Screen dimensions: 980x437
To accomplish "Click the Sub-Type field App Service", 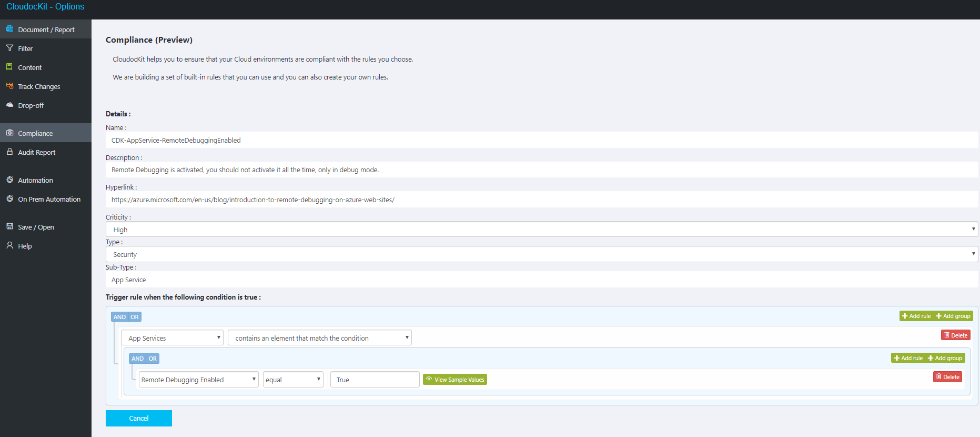I will [x=542, y=280].
